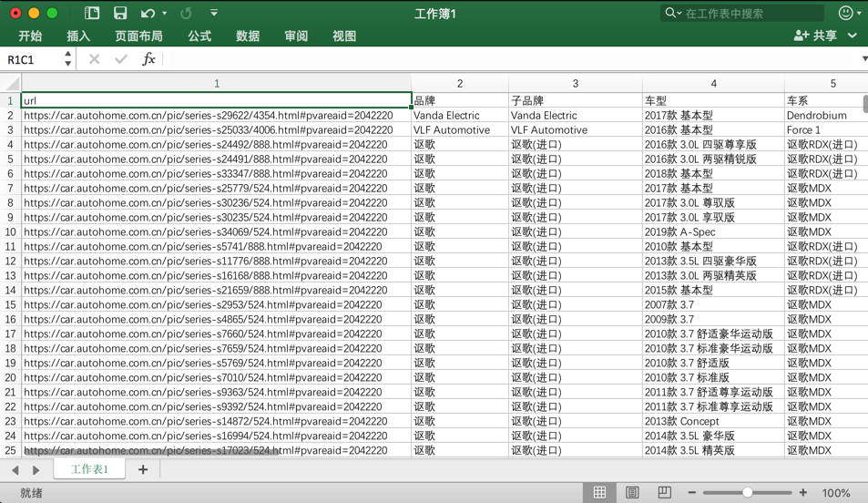This screenshot has width=868, height=503.
Task: Click the R1C1 name box
Action: (x=32, y=59)
